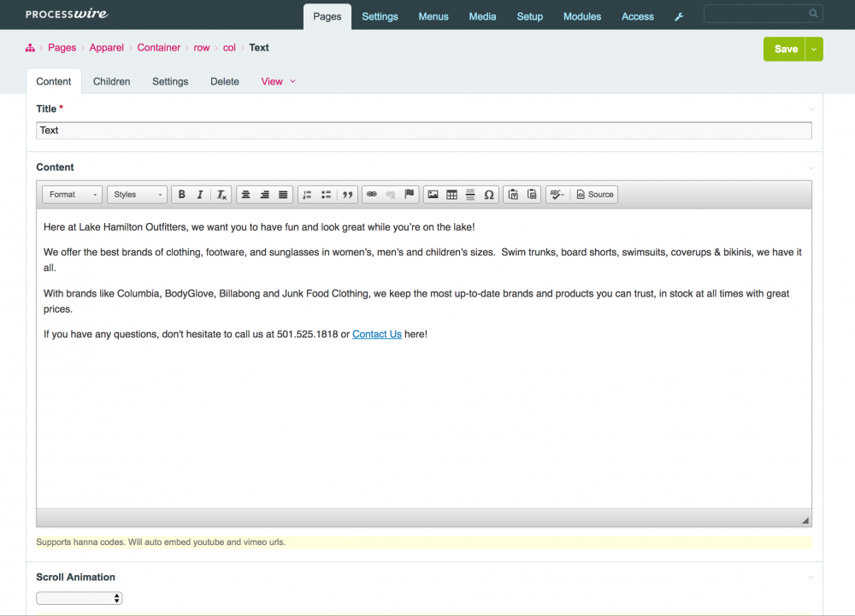Toggle bold formatting
The image size is (855, 616).
click(x=181, y=194)
